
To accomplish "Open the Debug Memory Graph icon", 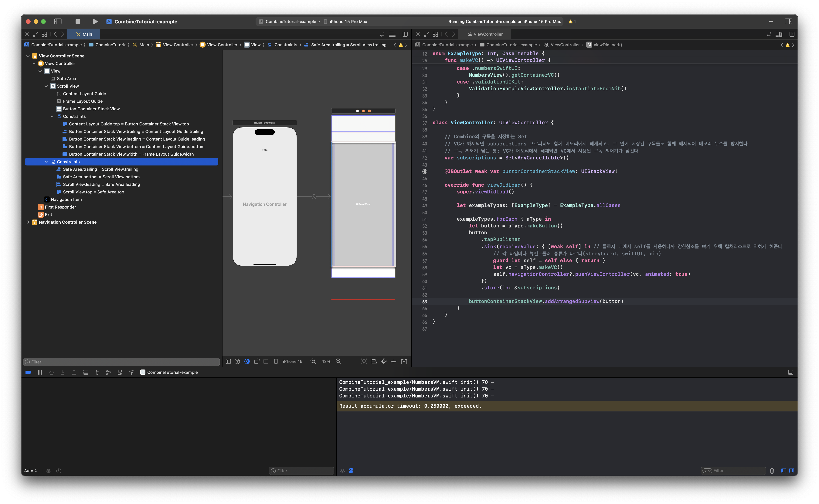I will click(108, 372).
